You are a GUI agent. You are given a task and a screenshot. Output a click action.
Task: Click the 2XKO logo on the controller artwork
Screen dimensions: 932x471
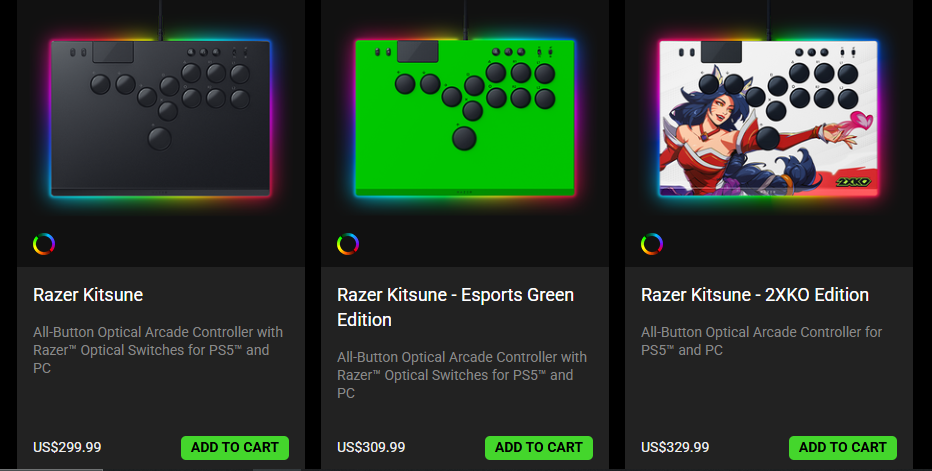[853, 181]
